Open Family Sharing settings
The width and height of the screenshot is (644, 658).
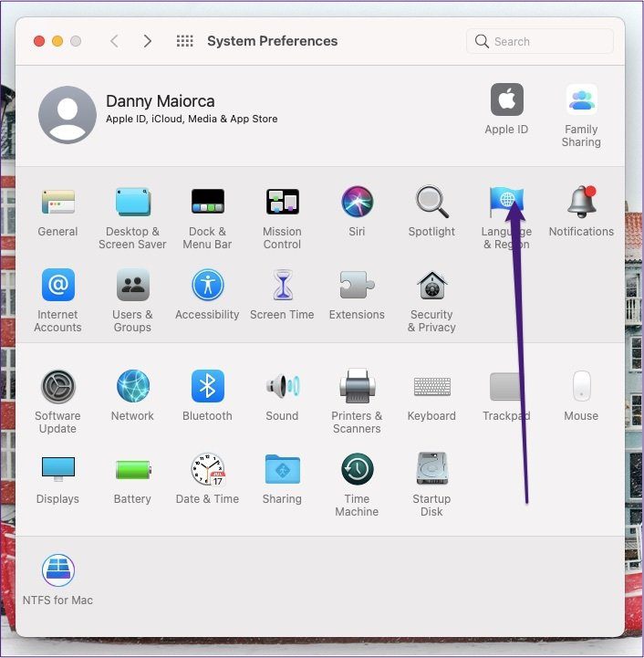pyautogui.click(x=581, y=99)
